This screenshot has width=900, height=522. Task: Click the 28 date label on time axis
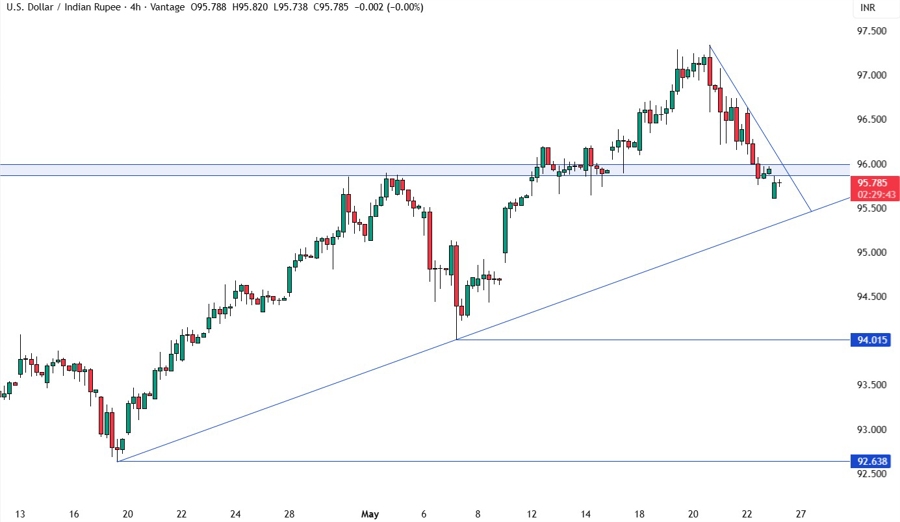[289, 514]
